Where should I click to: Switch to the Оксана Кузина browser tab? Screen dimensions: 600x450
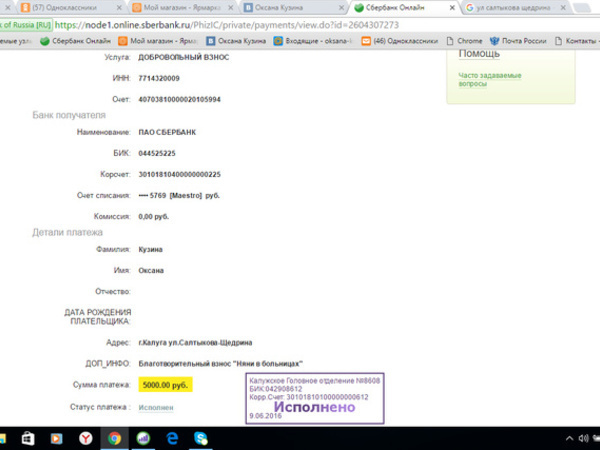click(293, 7)
